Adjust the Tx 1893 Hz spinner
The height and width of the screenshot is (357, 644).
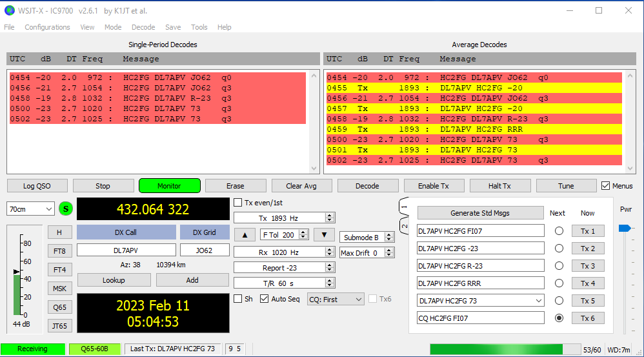[329, 218]
